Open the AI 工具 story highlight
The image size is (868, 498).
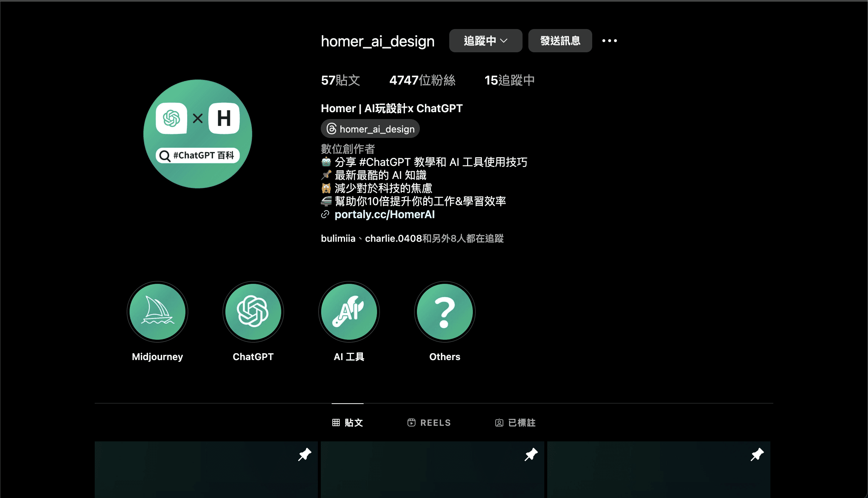[x=349, y=312]
